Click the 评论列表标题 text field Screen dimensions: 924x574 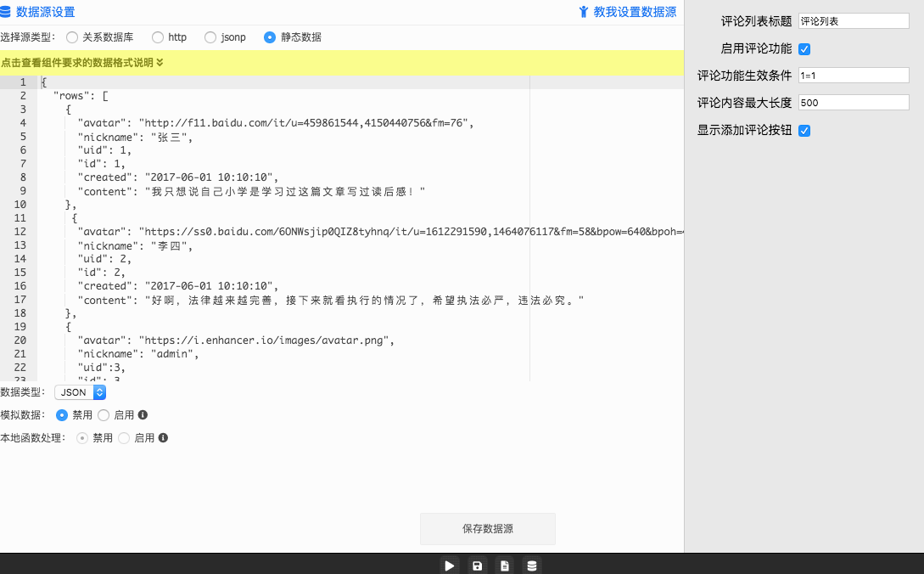coord(854,21)
